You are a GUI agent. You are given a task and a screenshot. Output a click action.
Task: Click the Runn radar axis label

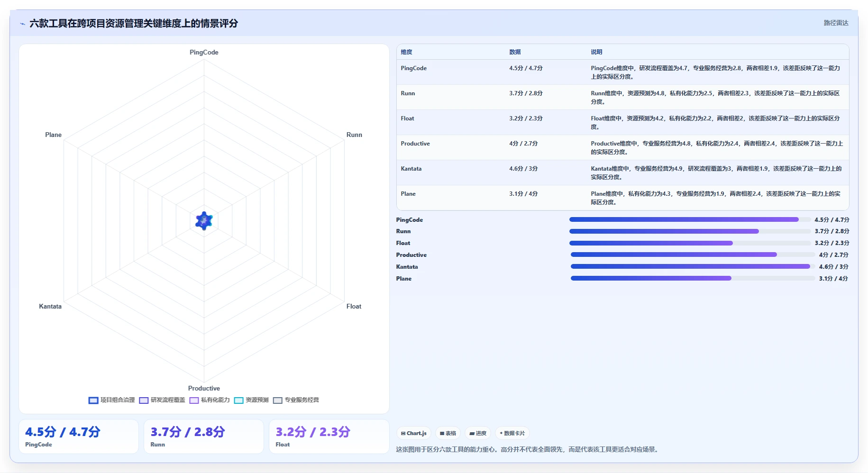click(354, 135)
